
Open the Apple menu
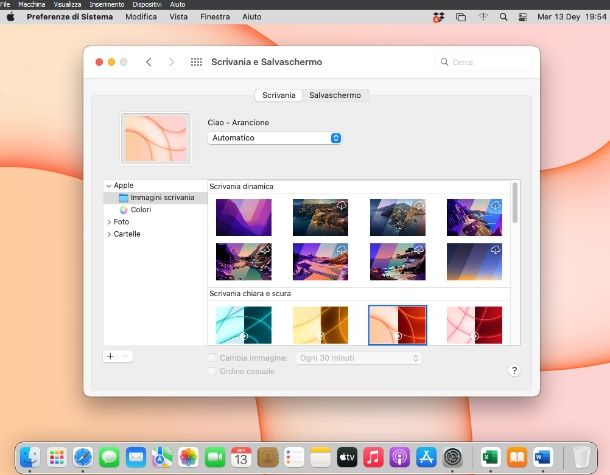point(11,17)
